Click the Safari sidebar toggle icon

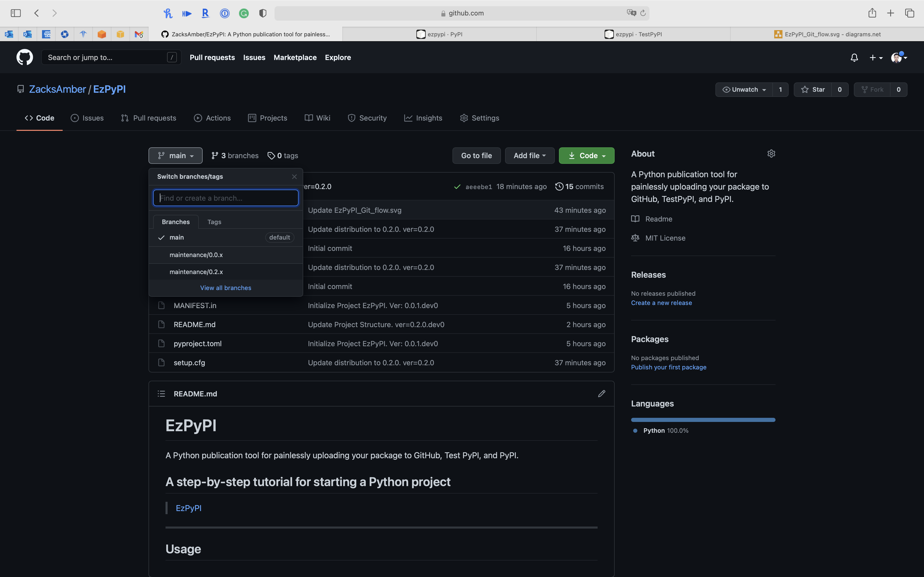click(16, 13)
